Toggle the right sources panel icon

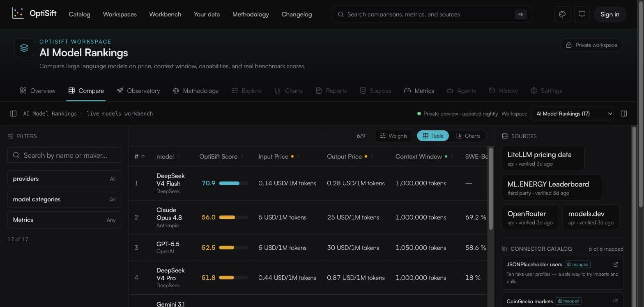pyautogui.click(x=624, y=113)
